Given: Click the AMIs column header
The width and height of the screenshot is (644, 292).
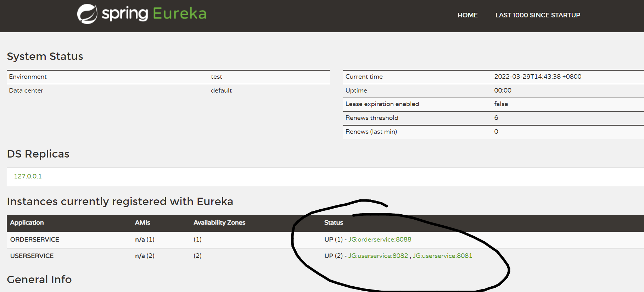Looking at the screenshot, I should [x=142, y=222].
